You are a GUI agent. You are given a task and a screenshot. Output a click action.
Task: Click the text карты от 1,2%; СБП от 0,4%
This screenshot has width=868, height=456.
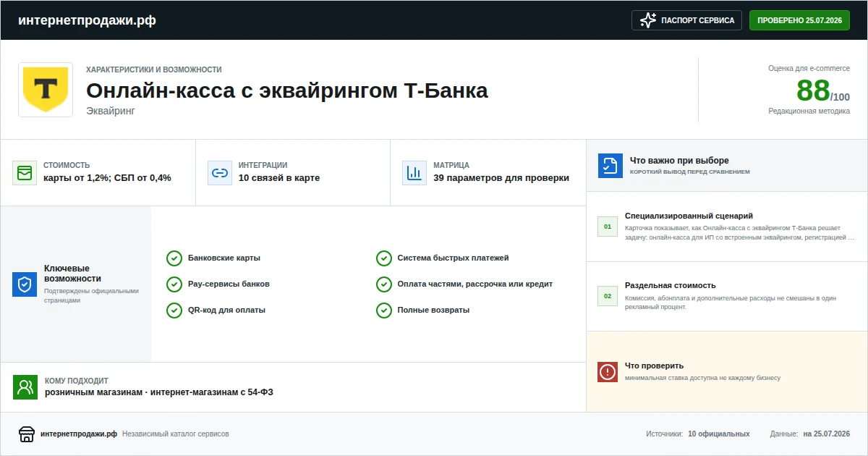click(x=107, y=178)
